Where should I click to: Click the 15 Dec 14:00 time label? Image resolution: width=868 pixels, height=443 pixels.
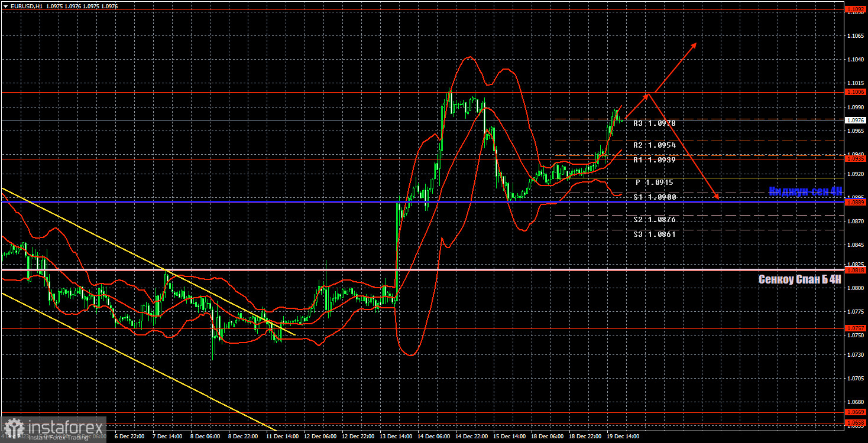(509, 437)
